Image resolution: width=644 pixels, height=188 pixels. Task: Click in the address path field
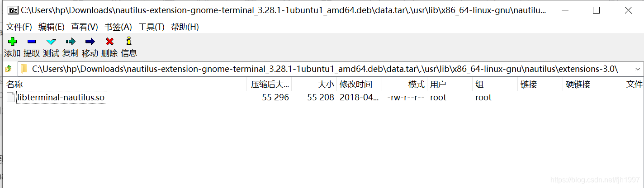tap(317, 69)
